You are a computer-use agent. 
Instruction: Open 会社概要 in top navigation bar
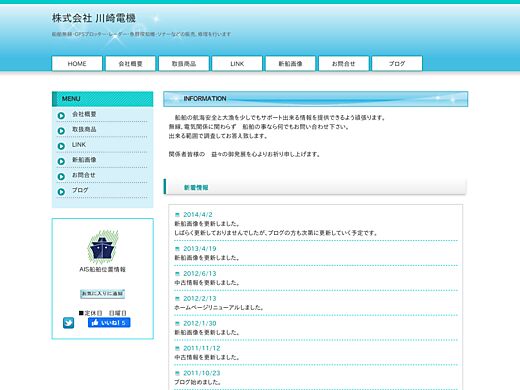pos(130,63)
